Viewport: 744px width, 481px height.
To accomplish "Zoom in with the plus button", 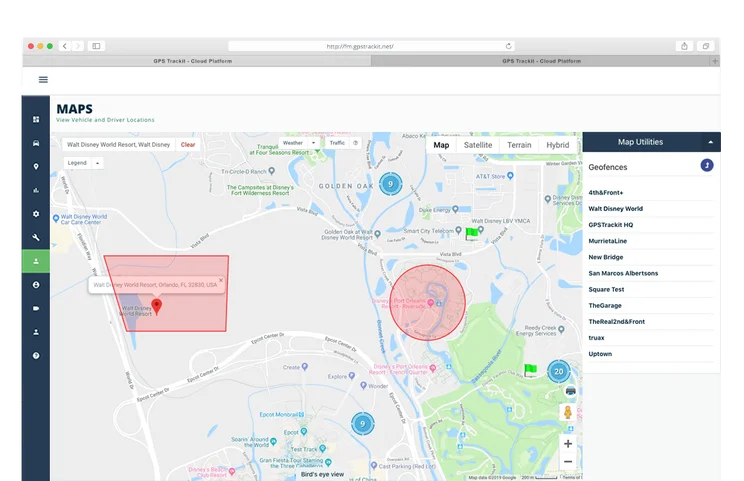I will point(567,444).
